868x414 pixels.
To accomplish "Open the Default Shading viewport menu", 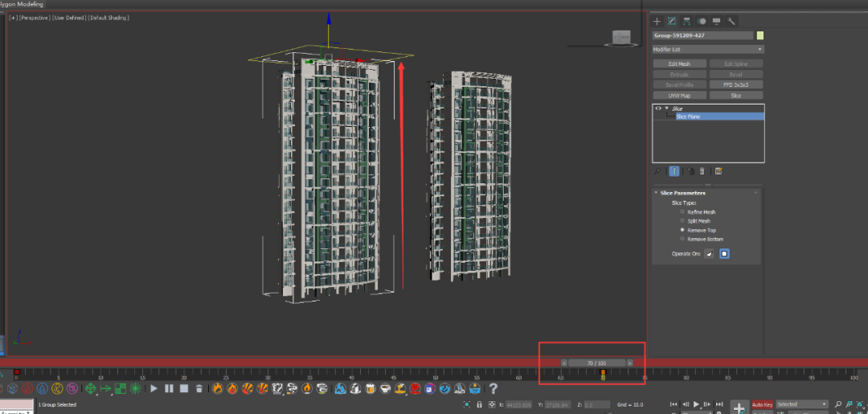I will coord(108,18).
